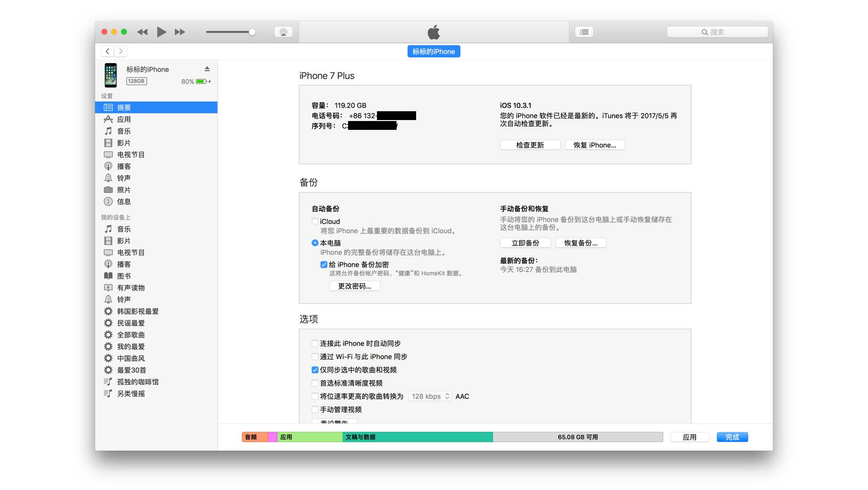Open 照片 in the sidebar
The height and width of the screenshot is (490, 868).
click(x=156, y=190)
